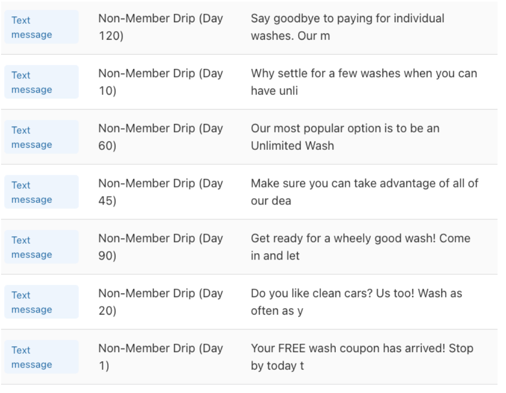Select the 'Get ready for a wheely good wash' preview
This screenshot has height=393, width=506.
(x=361, y=247)
